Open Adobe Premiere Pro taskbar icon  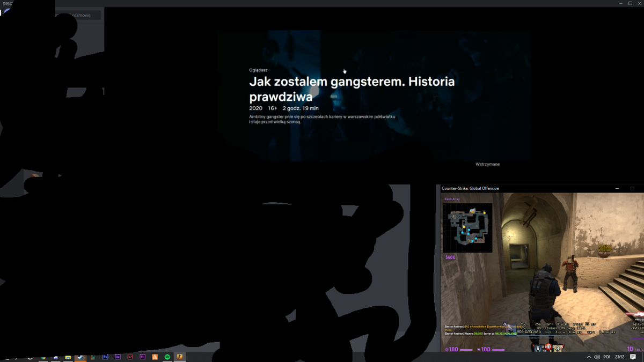pos(142,357)
